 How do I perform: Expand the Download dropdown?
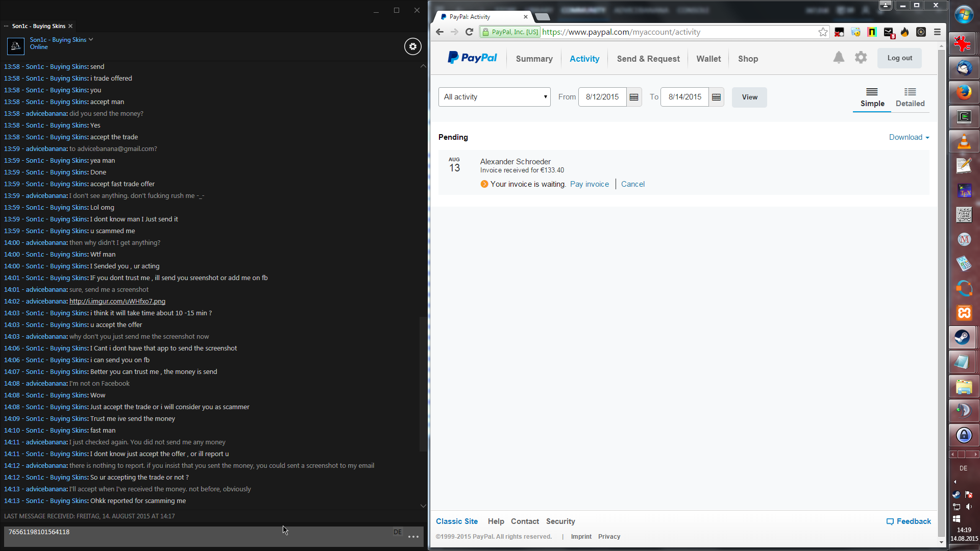909,137
